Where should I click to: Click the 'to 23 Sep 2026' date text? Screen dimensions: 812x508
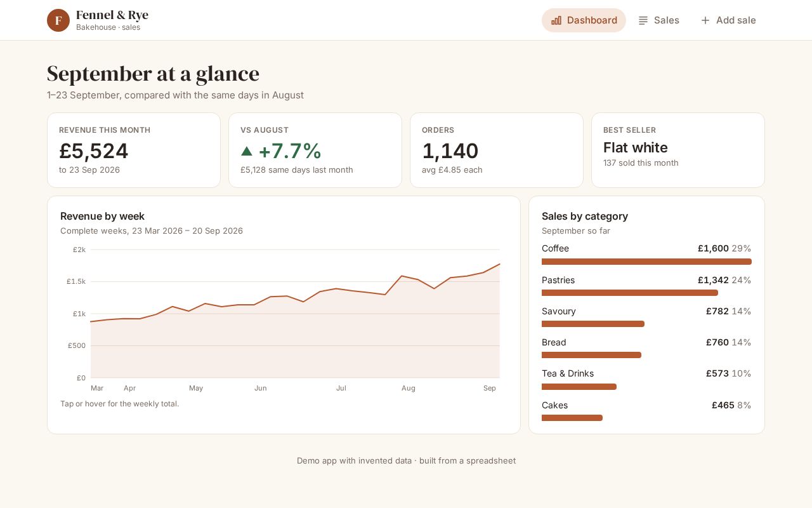tap(89, 170)
